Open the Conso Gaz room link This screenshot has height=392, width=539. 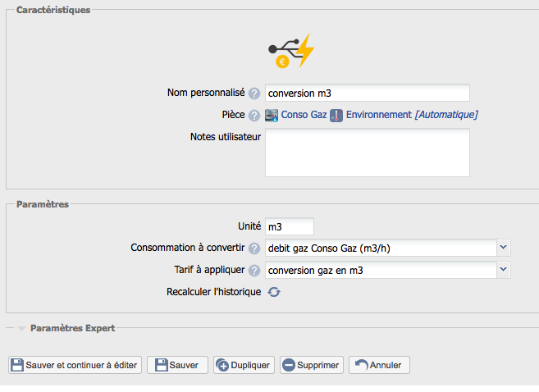coord(304,116)
